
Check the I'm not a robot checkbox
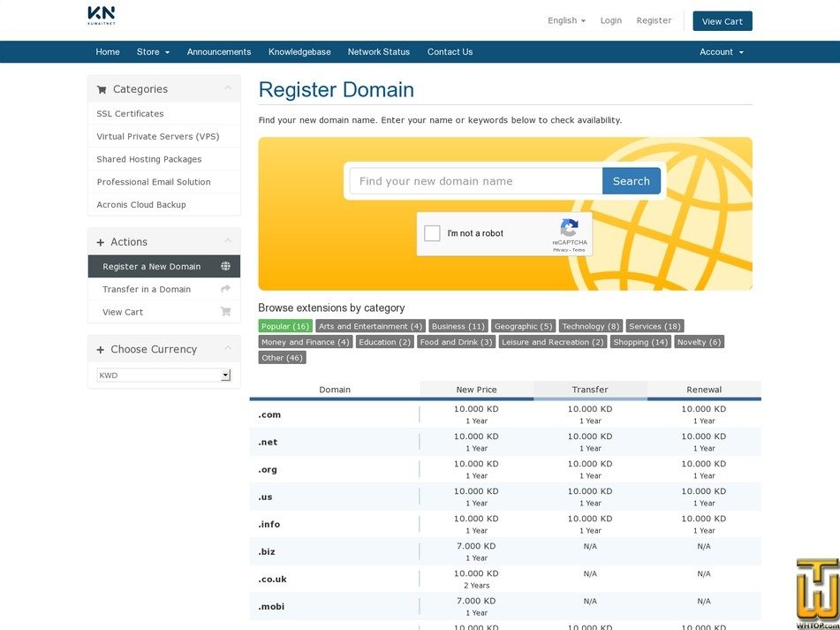point(432,232)
